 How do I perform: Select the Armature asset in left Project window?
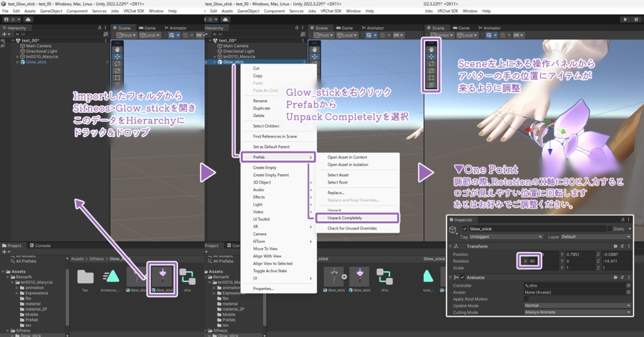tap(110, 279)
